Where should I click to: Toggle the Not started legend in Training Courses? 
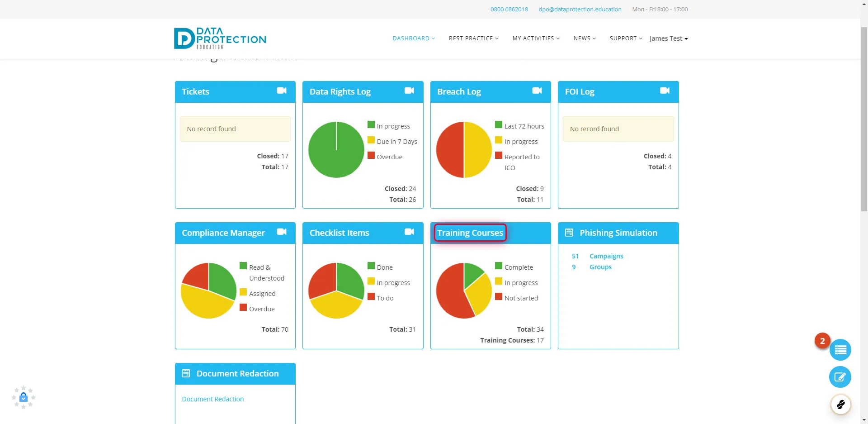tap(517, 298)
